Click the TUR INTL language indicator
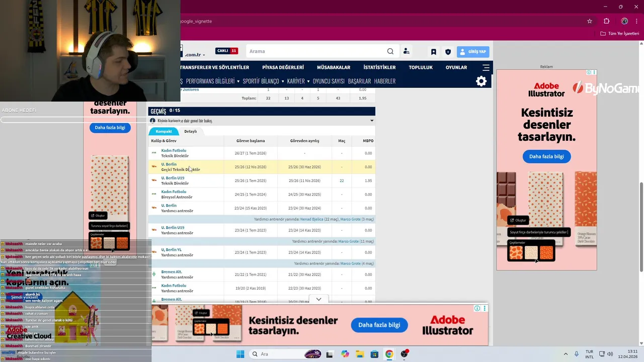Viewport: 644px width, 362px height. 589,354
